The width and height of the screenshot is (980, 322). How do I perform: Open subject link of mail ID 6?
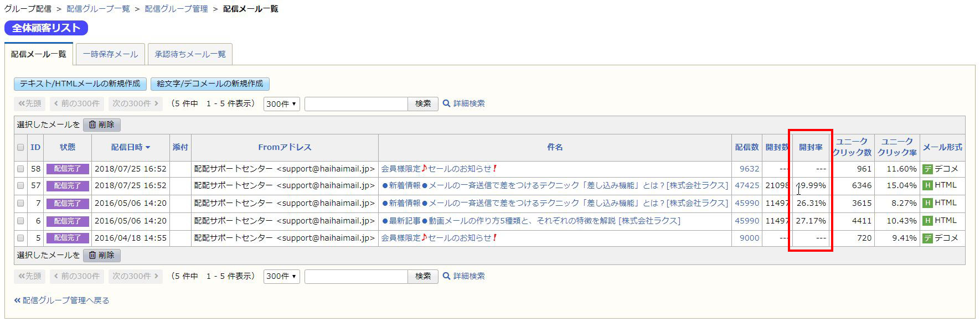tap(531, 221)
